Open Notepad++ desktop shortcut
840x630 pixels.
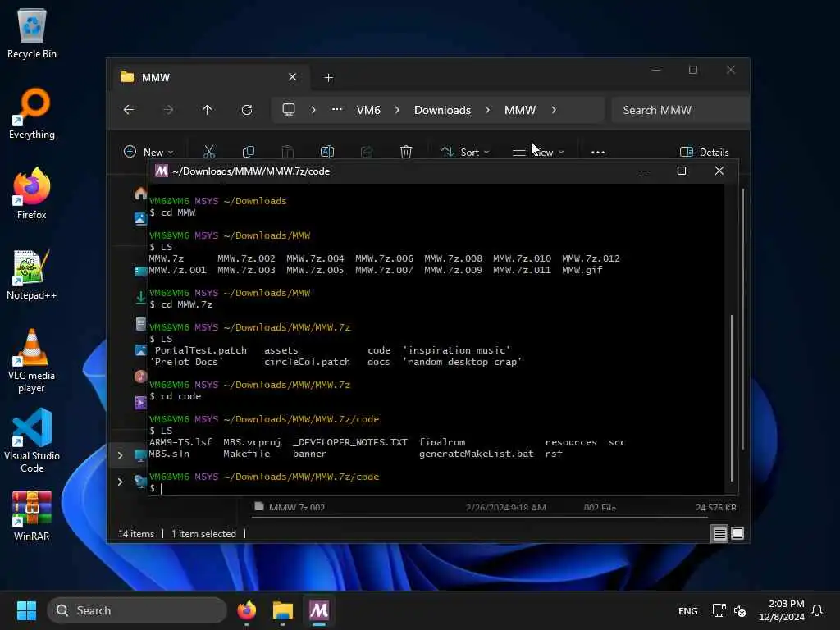coord(32,274)
